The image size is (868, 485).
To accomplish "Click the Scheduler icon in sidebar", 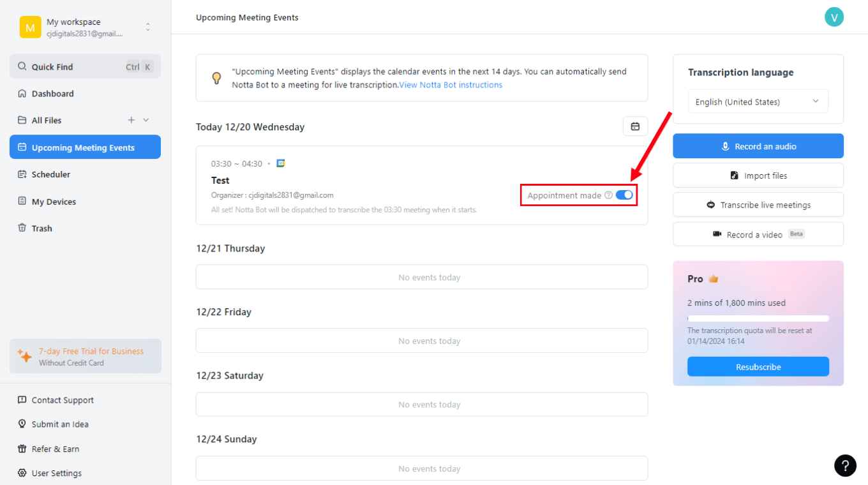I will (x=22, y=174).
